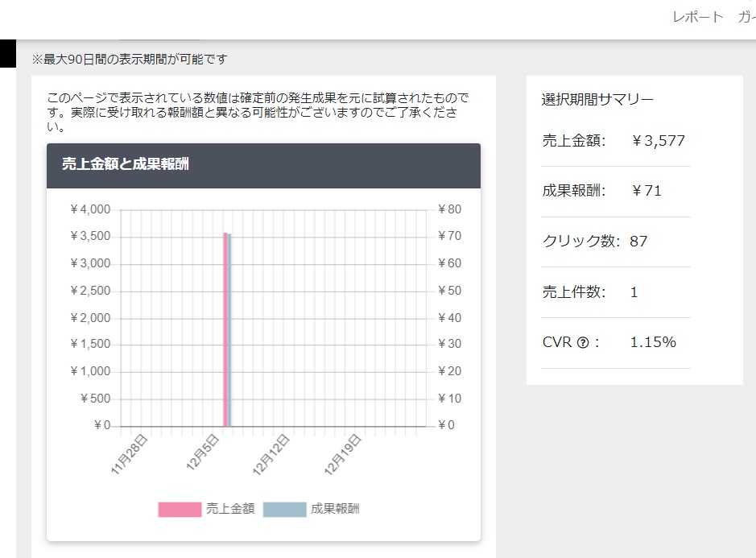Click the 成果報酬 legend label
The height and width of the screenshot is (558, 756).
click(x=335, y=509)
